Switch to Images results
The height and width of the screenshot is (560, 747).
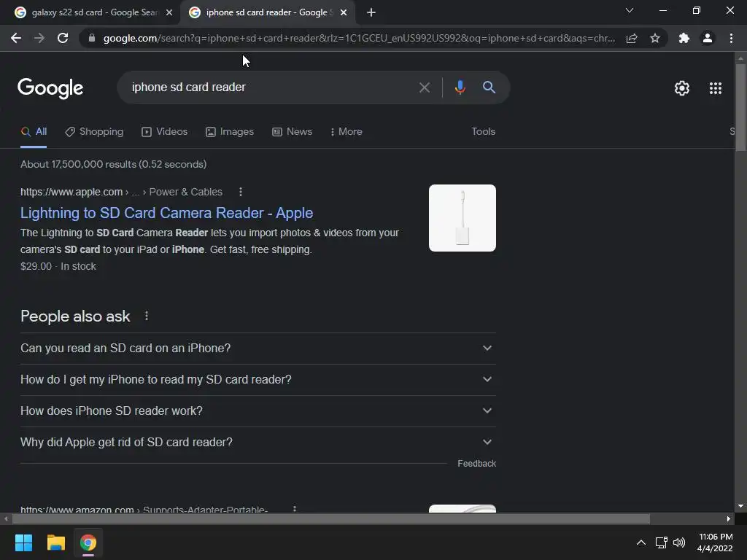click(230, 132)
